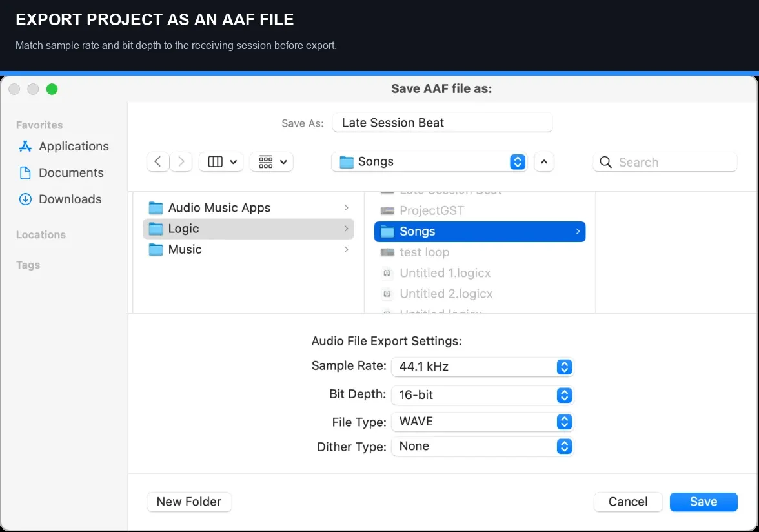The image size is (759, 532).
Task: Select the Logic folder
Action: 248,229
